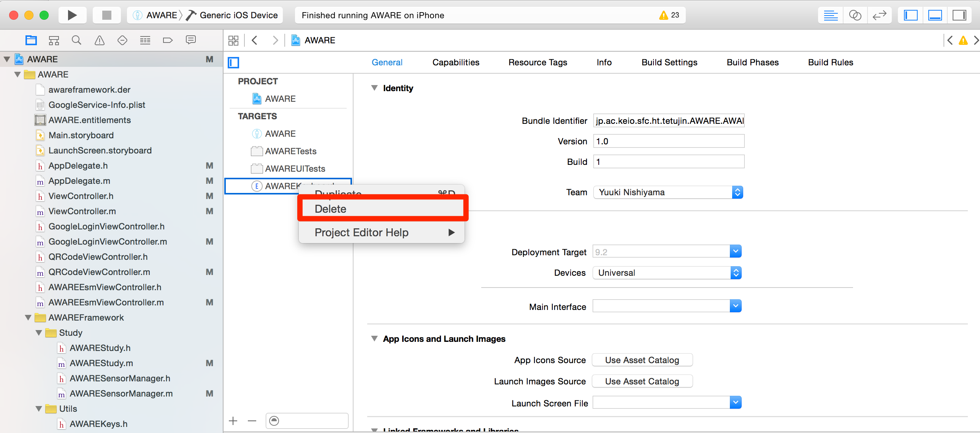The height and width of the screenshot is (433, 980).
Task: Click Use Asset Catalog for Launch Images
Action: click(642, 382)
